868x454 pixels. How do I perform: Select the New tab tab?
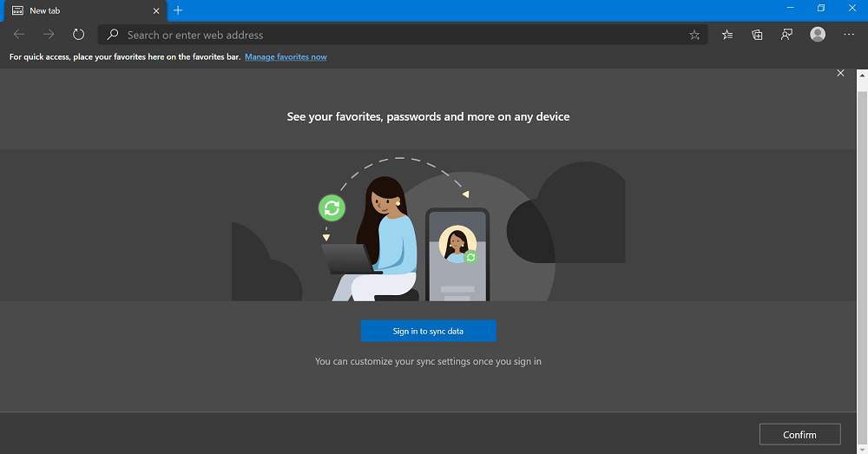85,11
